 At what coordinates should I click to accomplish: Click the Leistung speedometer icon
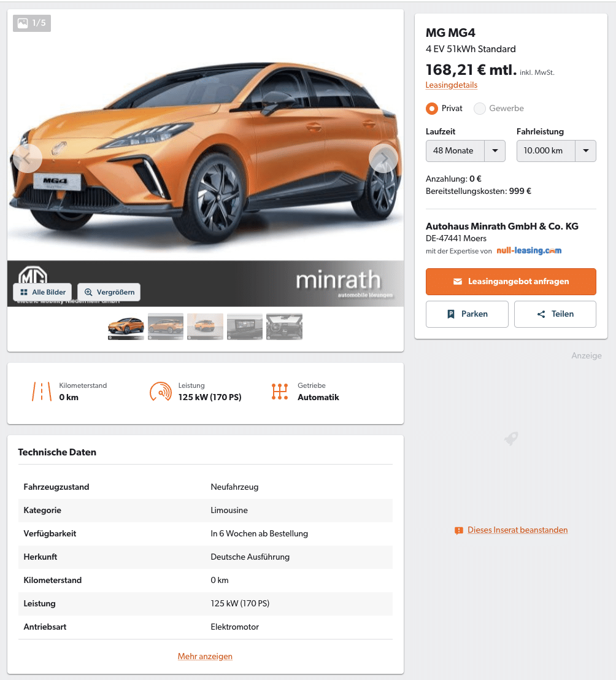[160, 391]
